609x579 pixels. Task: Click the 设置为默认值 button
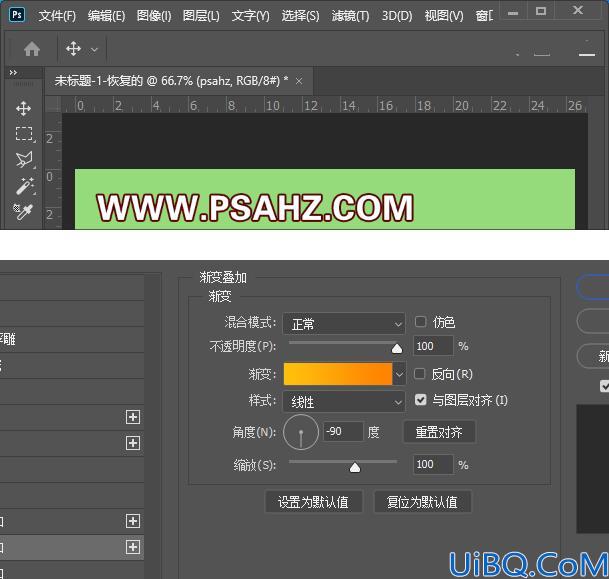(313, 502)
